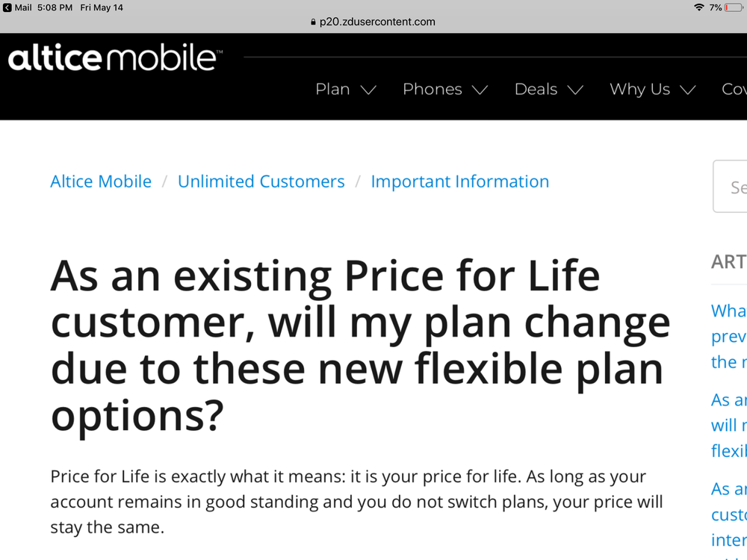Open the Important Information breadcrumb link
Viewport: 747px width, 560px height.
(459, 181)
